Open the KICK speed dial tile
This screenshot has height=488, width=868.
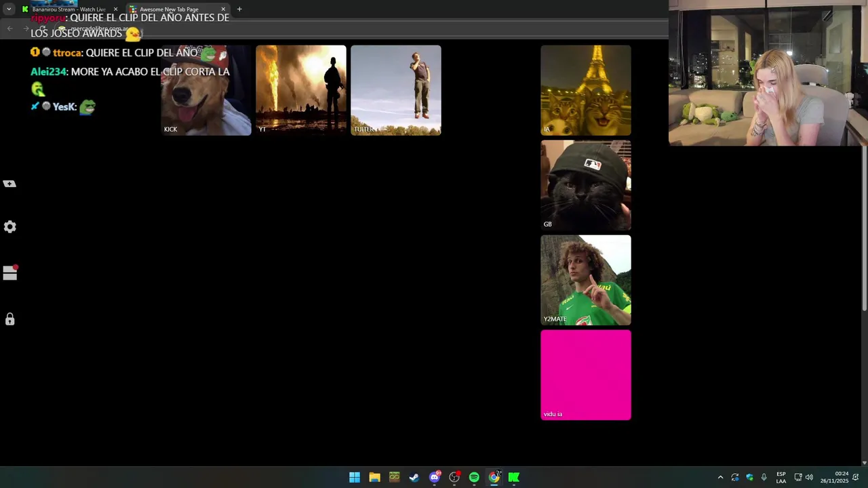(206, 90)
